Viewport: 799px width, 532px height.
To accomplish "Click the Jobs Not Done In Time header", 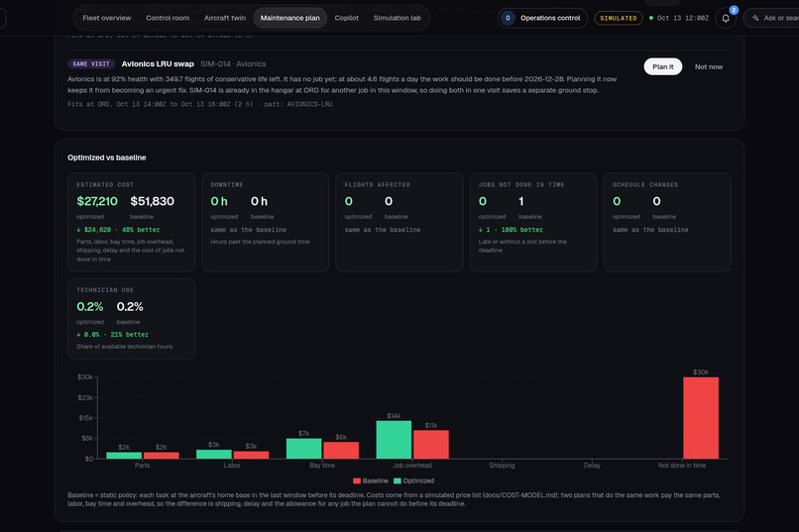I will [521, 185].
